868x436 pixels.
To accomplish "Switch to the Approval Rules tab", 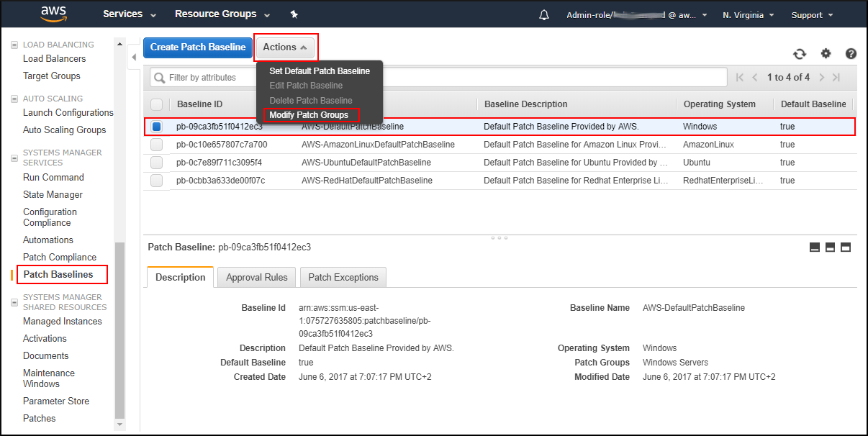I will (256, 276).
